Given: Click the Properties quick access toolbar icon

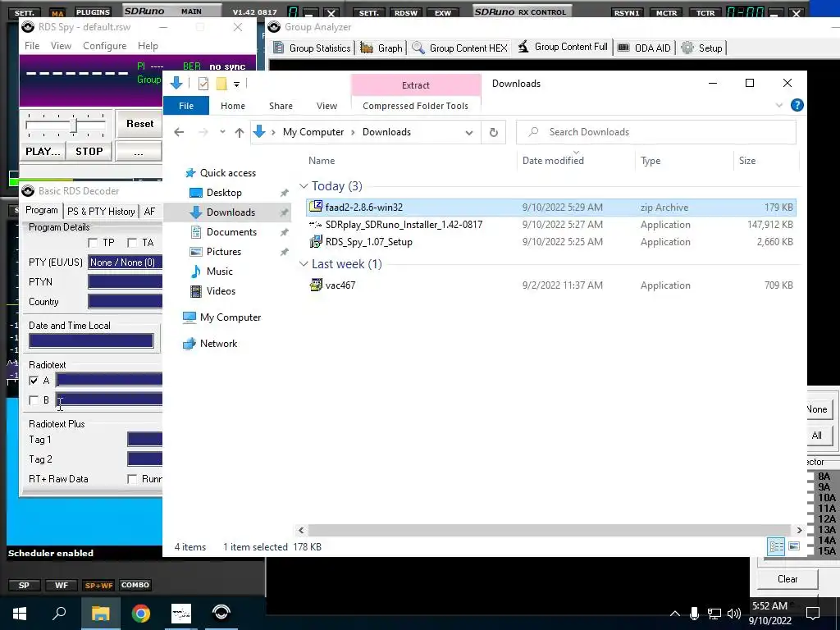Looking at the screenshot, I should point(203,84).
